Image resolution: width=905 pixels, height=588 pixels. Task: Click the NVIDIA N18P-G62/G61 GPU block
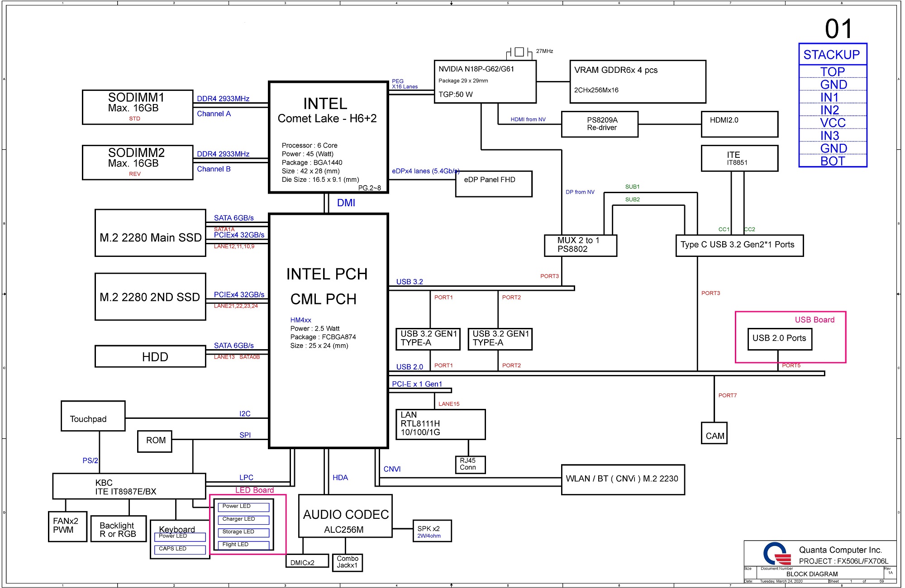485,82
